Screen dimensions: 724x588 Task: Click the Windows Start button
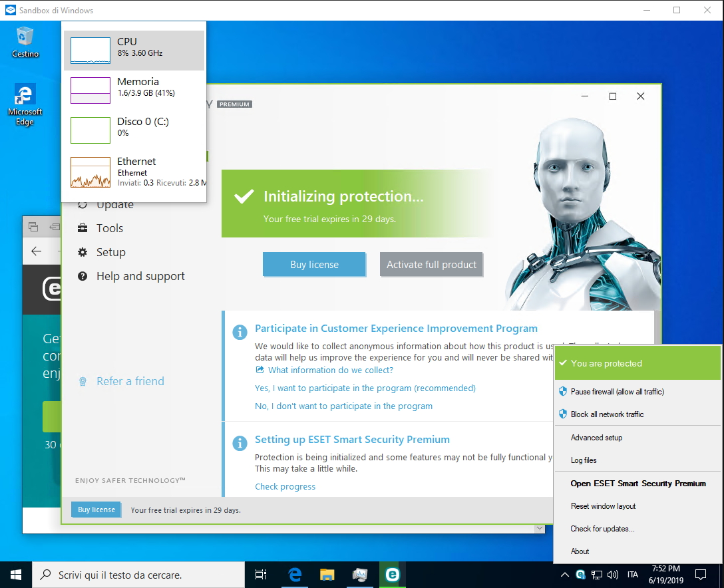pos(16,575)
